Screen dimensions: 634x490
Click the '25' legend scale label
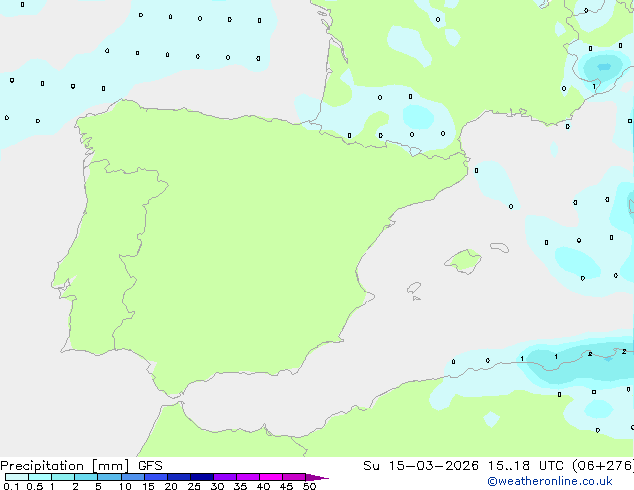point(194,486)
